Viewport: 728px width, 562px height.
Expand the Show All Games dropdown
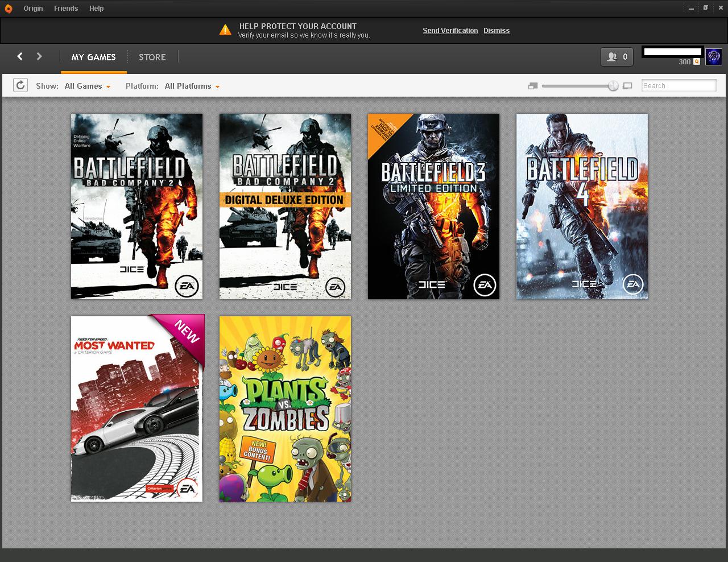click(88, 86)
